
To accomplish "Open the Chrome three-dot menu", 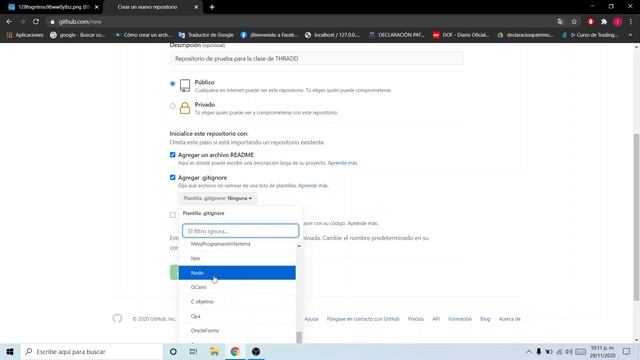I will [x=631, y=22].
